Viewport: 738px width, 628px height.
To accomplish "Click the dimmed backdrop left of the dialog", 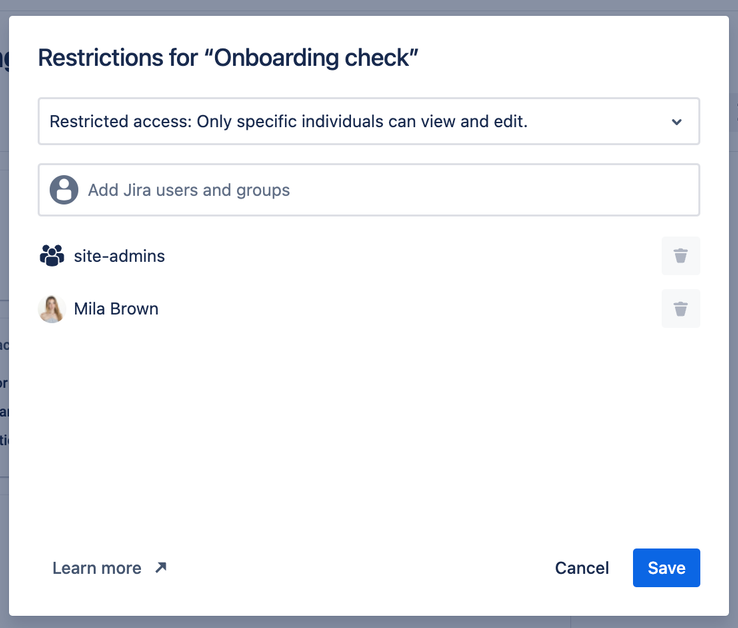I will (x=4, y=250).
